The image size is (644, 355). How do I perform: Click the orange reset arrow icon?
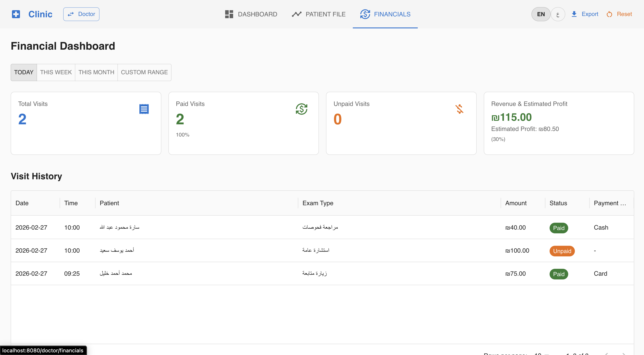609,14
